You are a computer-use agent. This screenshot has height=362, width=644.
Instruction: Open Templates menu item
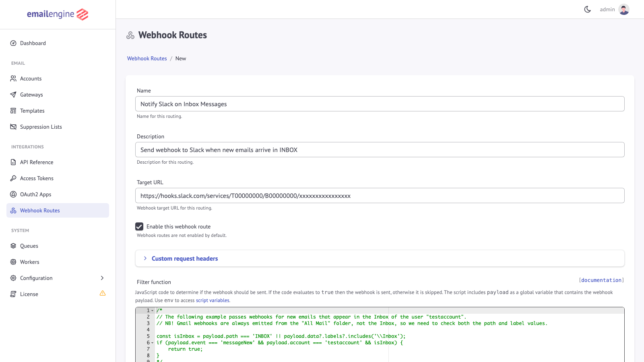[x=58, y=111]
